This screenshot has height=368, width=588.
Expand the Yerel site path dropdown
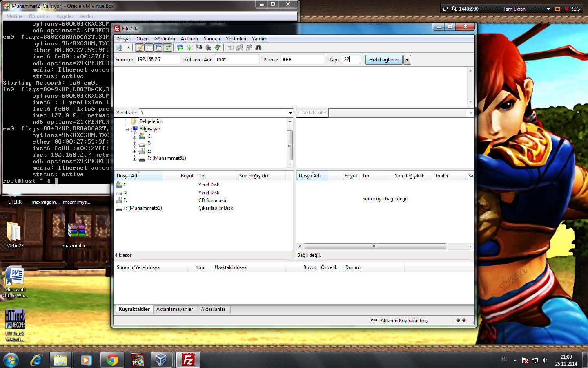tap(290, 113)
